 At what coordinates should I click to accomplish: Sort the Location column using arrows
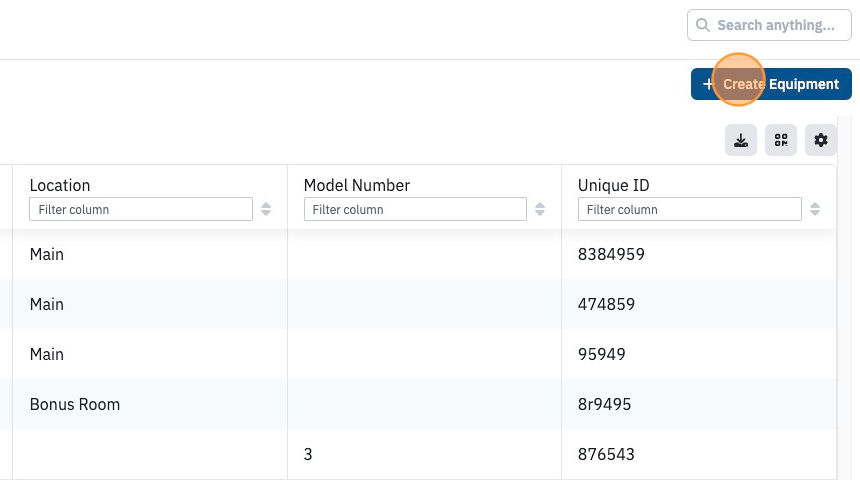(266, 209)
